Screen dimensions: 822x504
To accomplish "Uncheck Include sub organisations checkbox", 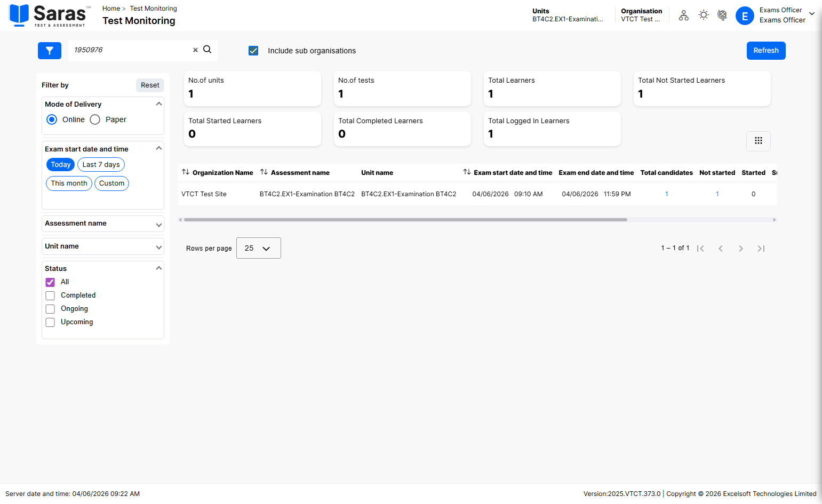I will coord(253,51).
